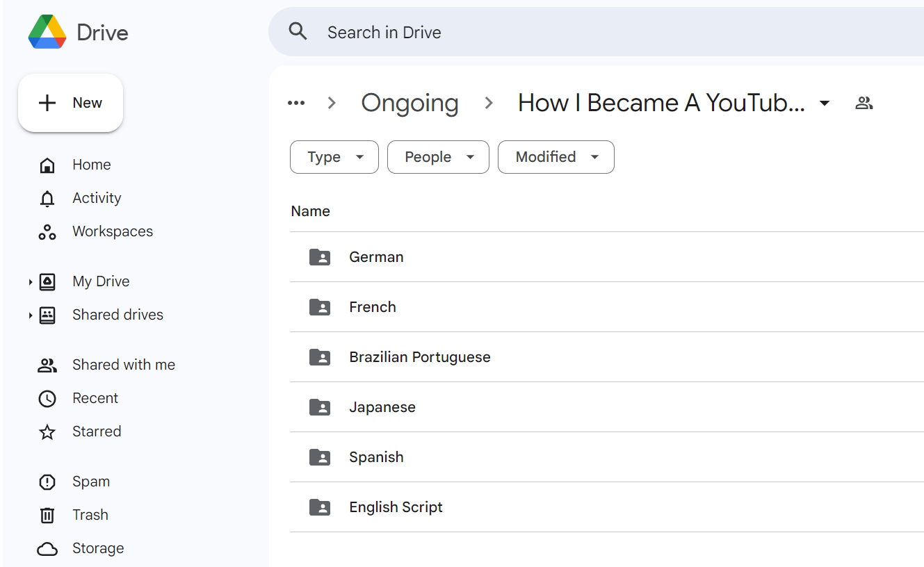Click the German shared folder icon
The width and height of the screenshot is (924, 567).
pos(320,257)
